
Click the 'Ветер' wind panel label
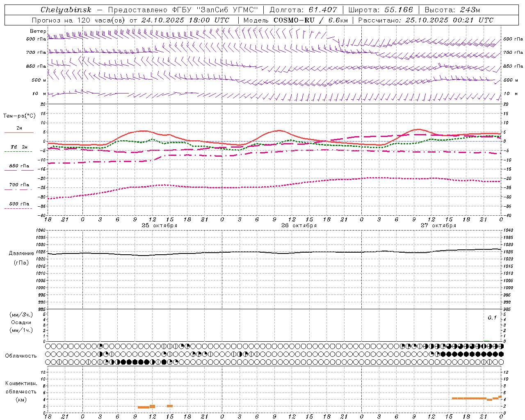click(38, 31)
